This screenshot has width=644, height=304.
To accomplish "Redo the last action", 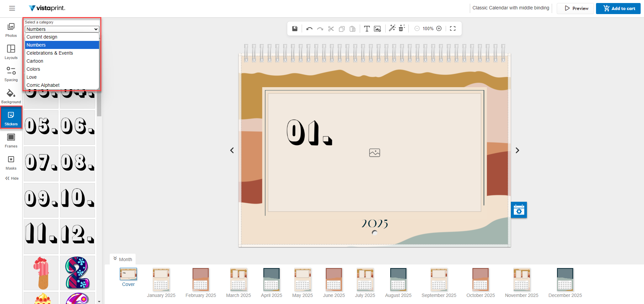I will click(x=320, y=29).
